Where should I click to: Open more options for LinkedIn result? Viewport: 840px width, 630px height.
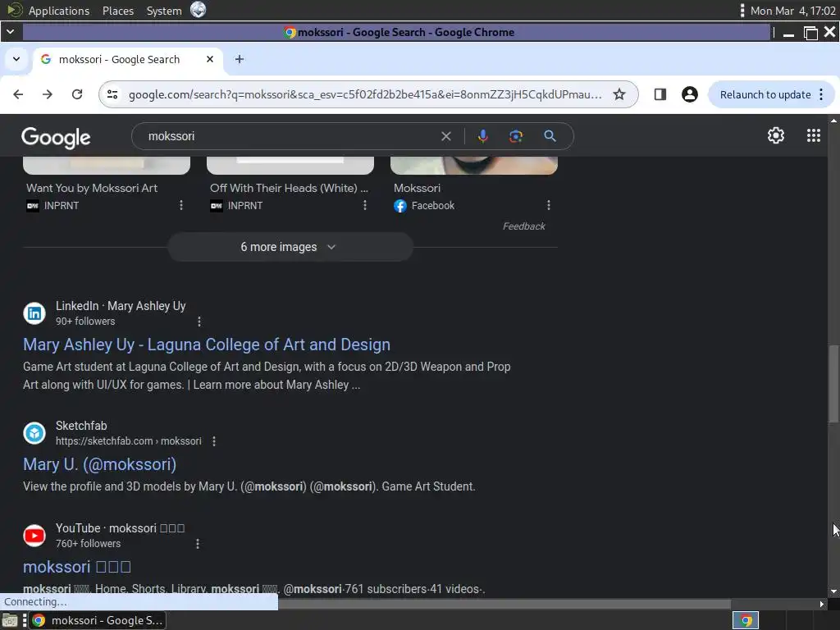[199, 322]
